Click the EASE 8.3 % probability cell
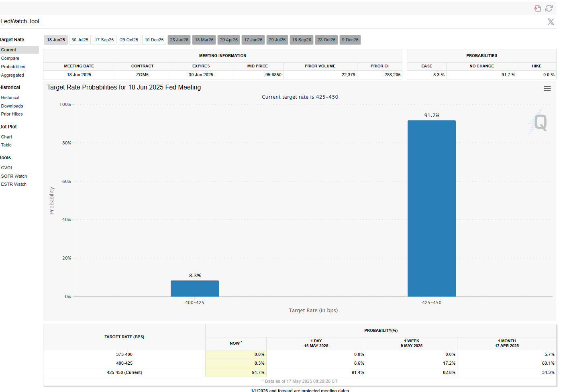Image resolution: width=561 pixels, height=392 pixels. tap(426, 75)
